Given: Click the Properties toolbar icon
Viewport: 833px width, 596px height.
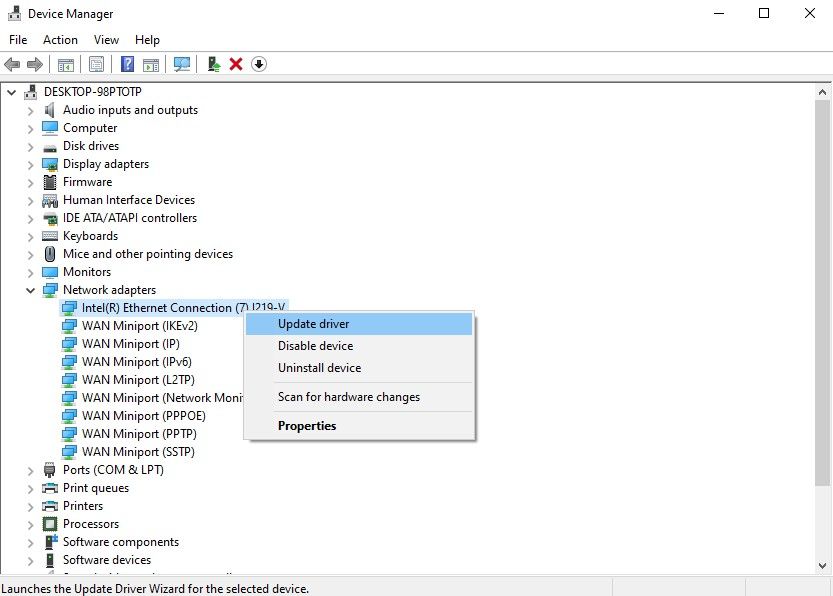Looking at the screenshot, I should (x=96, y=64).
